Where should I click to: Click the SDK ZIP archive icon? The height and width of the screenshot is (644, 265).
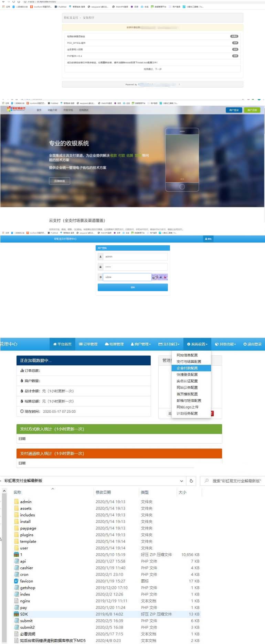click(16, 614)
